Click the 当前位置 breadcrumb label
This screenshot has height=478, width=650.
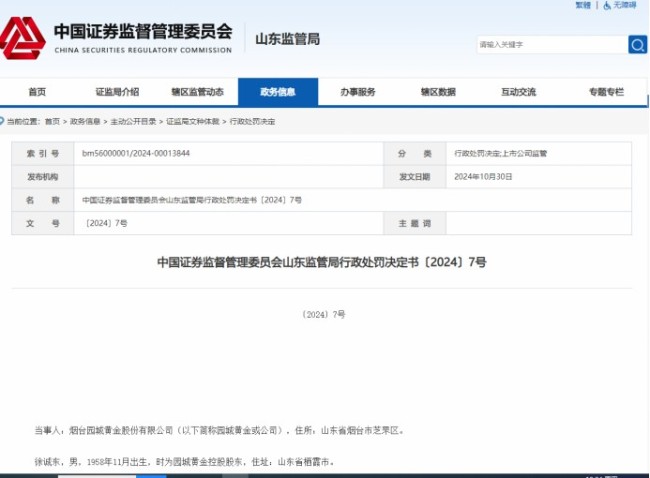pos(23,121)
